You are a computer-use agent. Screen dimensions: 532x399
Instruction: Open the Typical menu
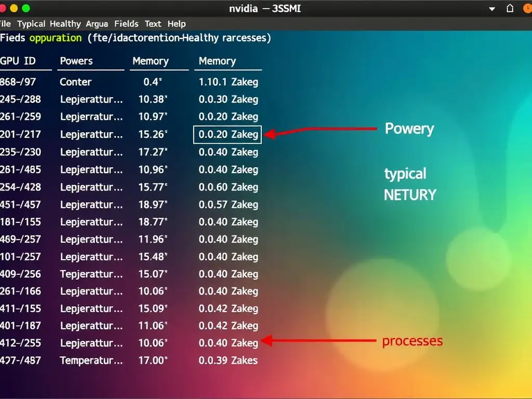pyautogui.click(x=31, y=24)
